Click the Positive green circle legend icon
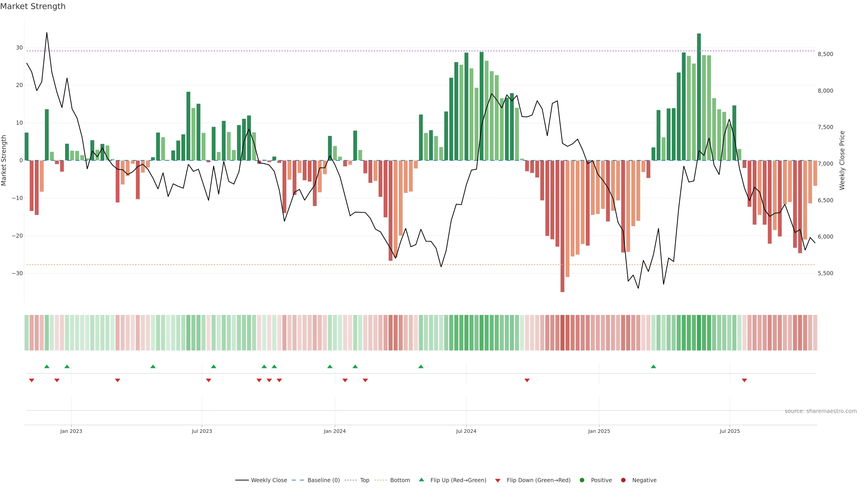The width and height of the screenshot is (868, 488). [x=582, y=480]
